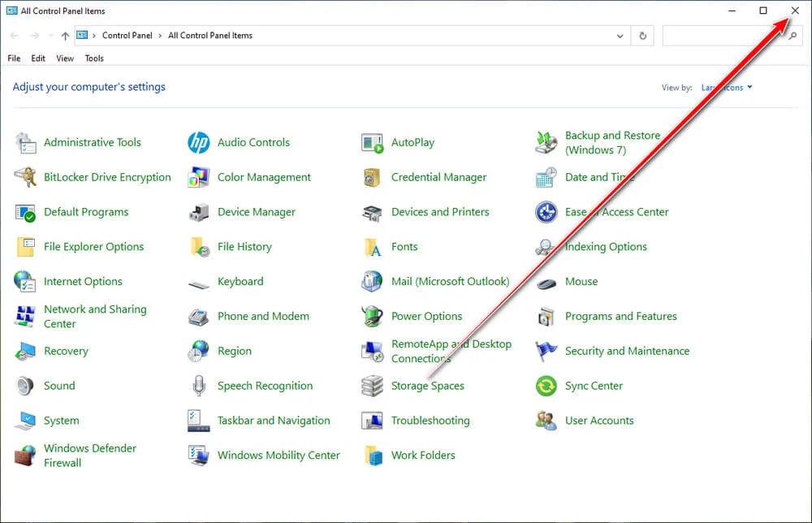The image size is (812, 523).
Task: Refresh the Control Panel view
Action: 641,35
